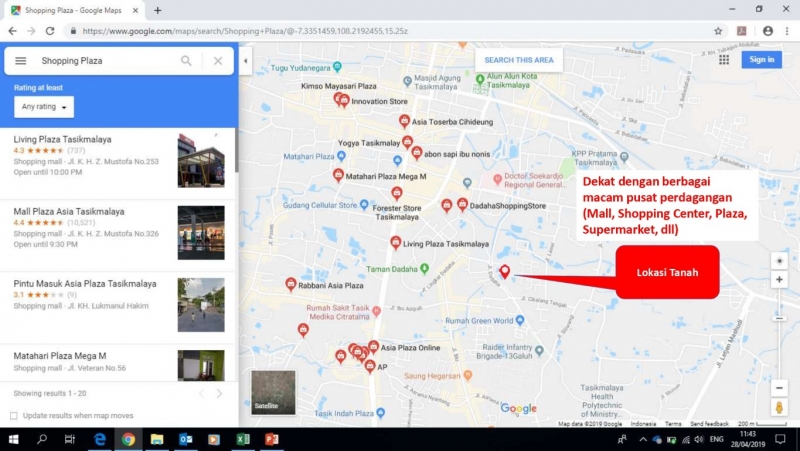Viewport: 800px width, 451px height.
Task: Bookmark this page with star icon
Action: [718, 31]
